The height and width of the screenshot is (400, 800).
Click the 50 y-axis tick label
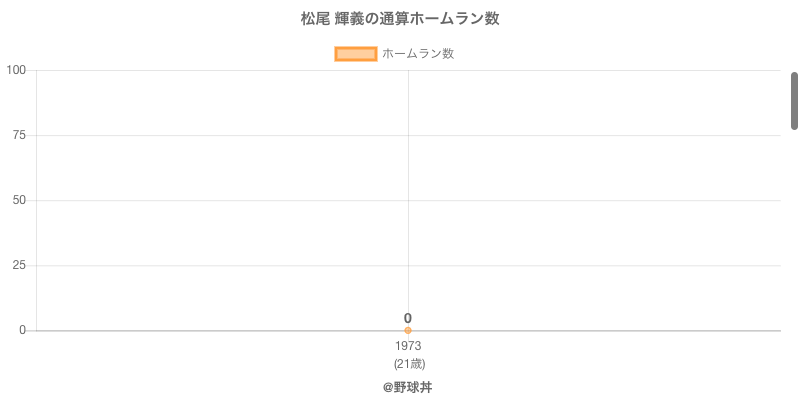tap(19, 200)
